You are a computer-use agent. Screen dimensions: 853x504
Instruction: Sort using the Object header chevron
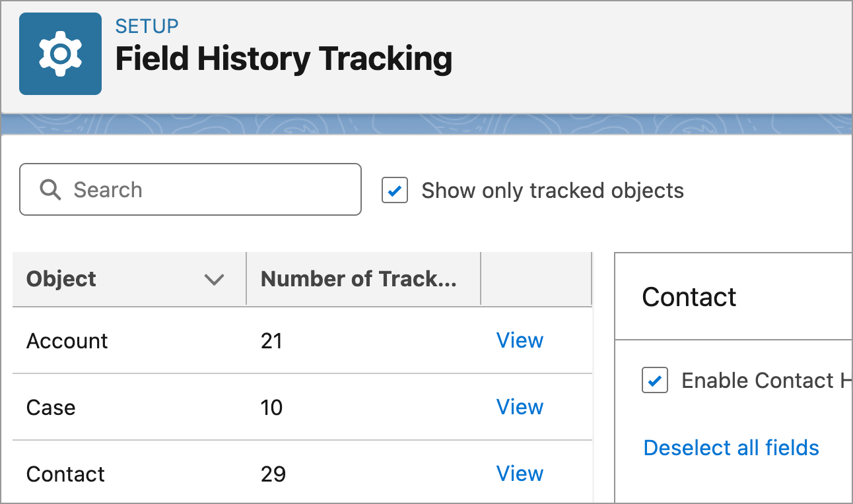[214, 280]
